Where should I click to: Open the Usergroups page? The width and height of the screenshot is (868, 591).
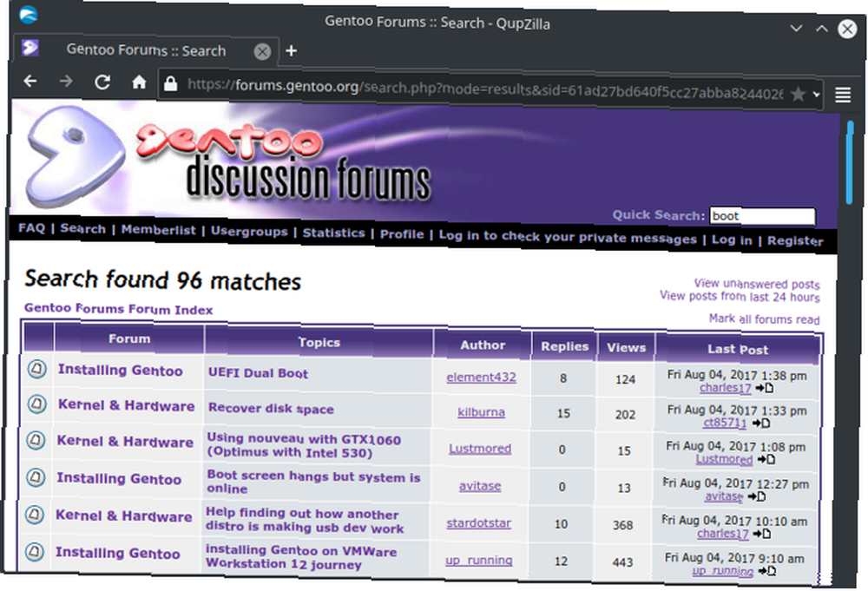[x=249, y=232]
